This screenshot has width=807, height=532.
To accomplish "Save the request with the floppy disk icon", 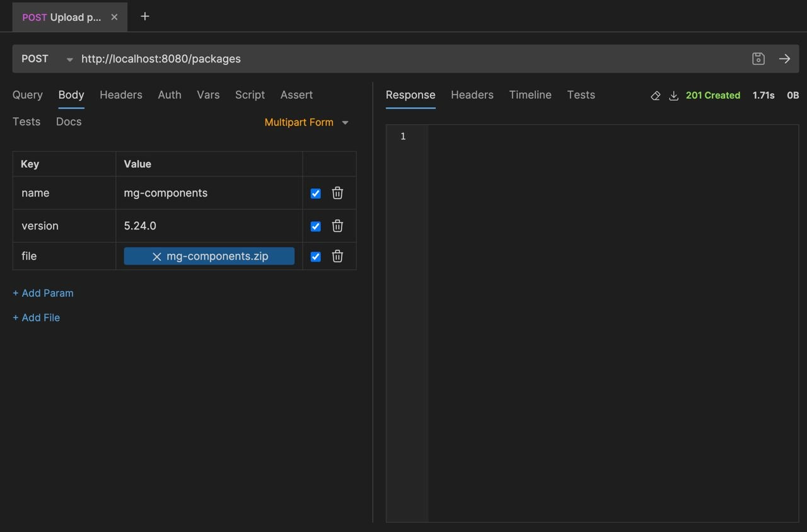I will tap(758, 59).
